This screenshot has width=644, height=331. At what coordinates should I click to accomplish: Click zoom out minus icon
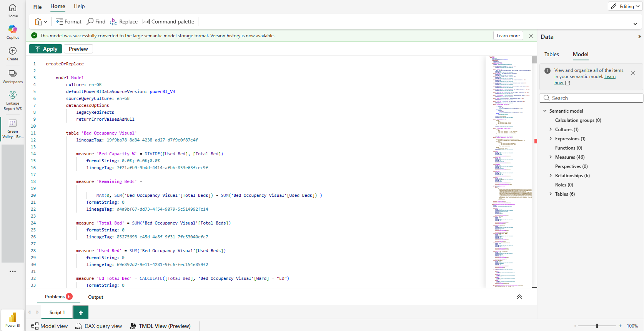[x=575, y=326]
